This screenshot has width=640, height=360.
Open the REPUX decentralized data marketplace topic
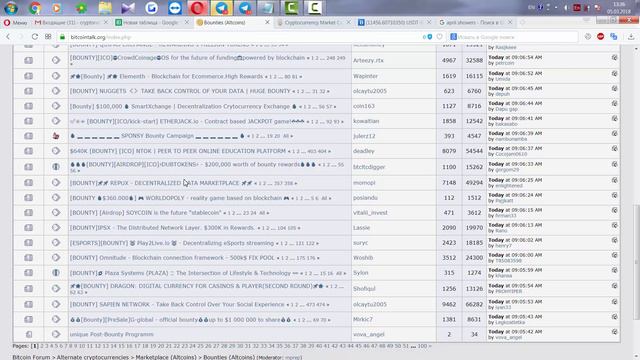161,183
